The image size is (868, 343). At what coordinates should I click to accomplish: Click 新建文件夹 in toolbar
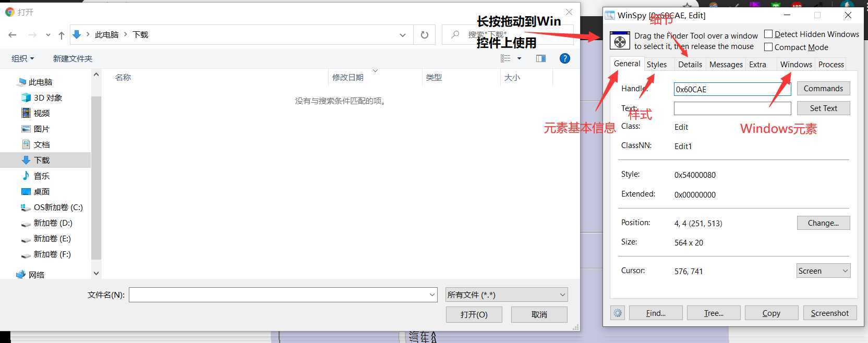tap(73, 58)
